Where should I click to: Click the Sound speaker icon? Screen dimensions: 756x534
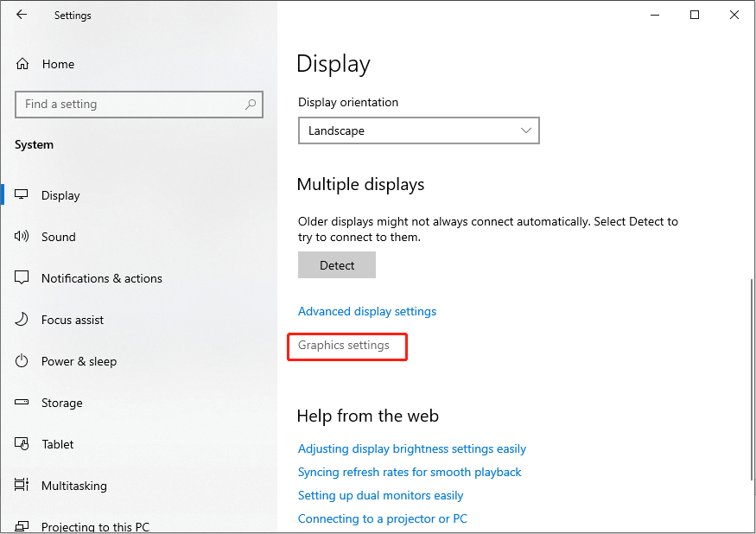pyautogui.click(x=22, y=236)
